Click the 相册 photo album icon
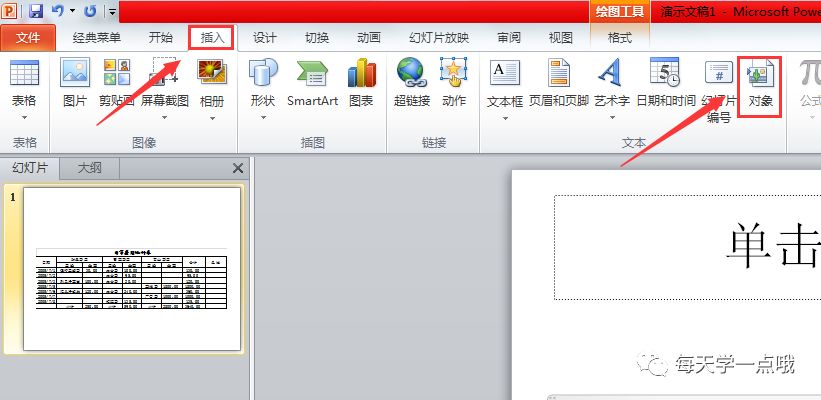 212,73
